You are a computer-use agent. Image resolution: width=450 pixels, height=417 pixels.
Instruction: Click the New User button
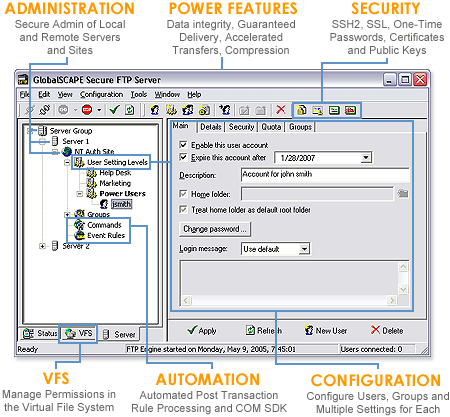tap(326, 330)
